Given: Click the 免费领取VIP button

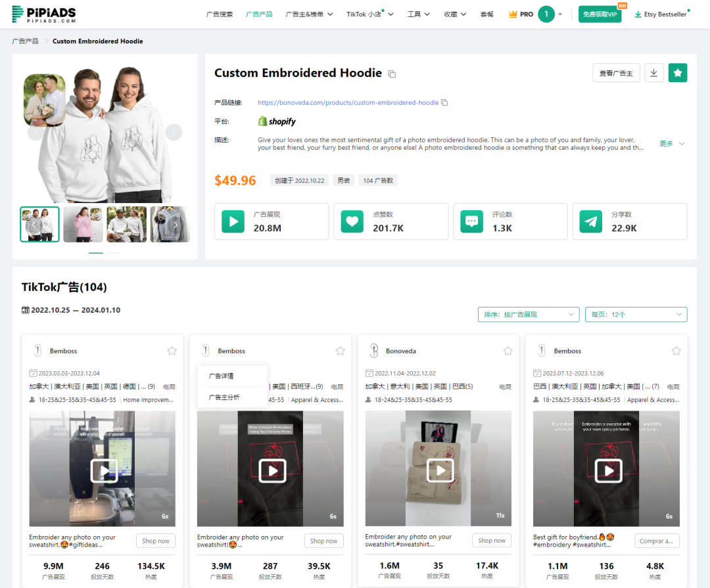Looking at the screenshot, I should tap(600, 14).
